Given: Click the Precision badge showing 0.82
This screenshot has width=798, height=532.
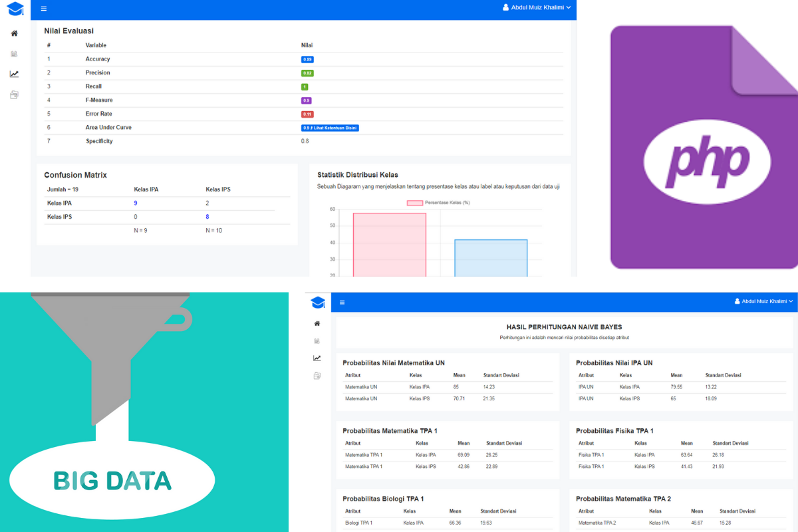Looking at the screenshot, I should [x=307, y=73].
